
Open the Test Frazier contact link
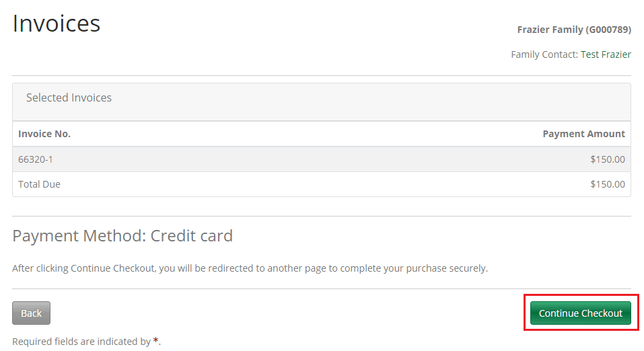(x=606, y=54)
